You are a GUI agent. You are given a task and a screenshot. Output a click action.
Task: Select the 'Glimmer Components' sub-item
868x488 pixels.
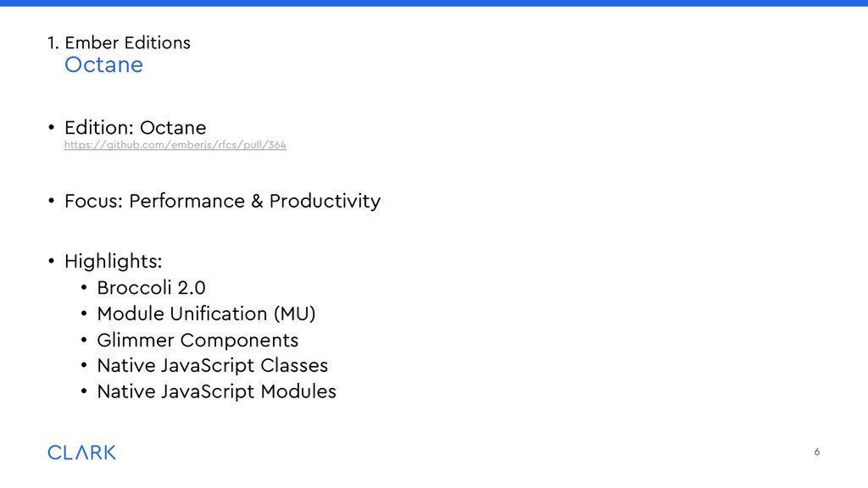tap(198, 341)
